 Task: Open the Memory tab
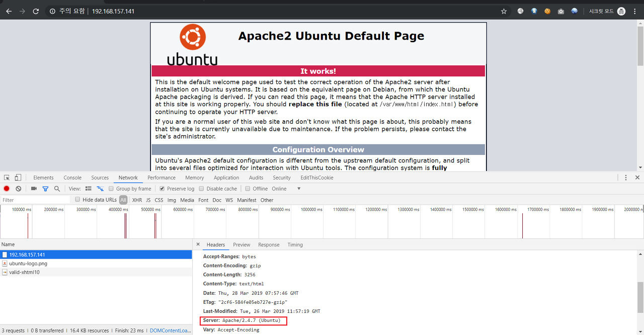coord(195,178)
